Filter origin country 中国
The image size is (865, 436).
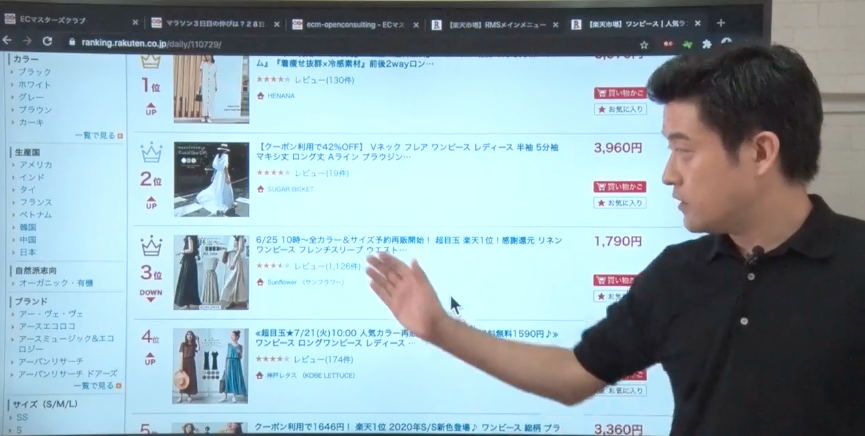pyautogui.click(x=28, y=240)
